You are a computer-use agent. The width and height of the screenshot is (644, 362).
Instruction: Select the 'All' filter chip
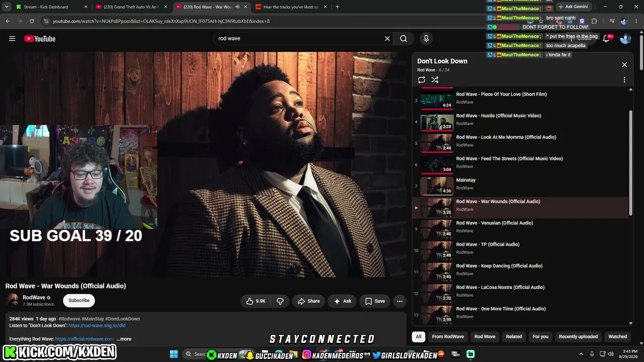[418, 336]
